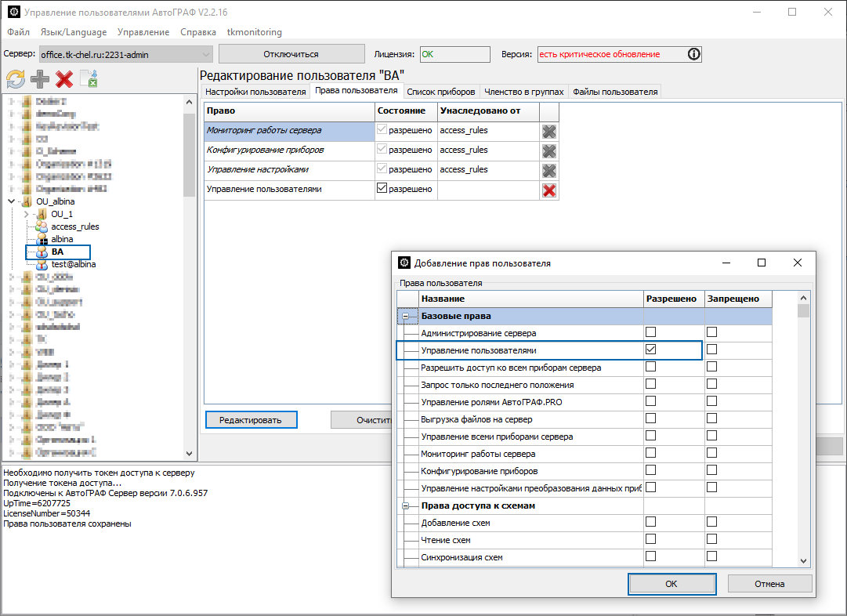Click the user tree scrollbar down arrow
Screen dimensions: 847x616
189,453
